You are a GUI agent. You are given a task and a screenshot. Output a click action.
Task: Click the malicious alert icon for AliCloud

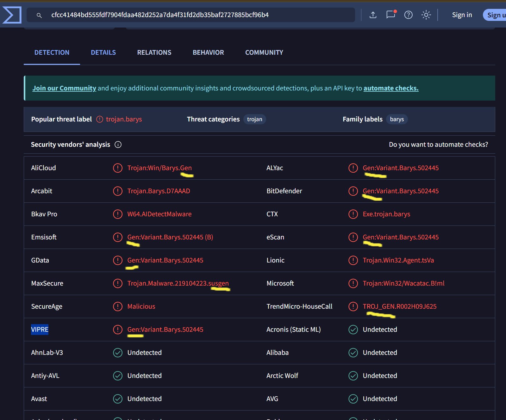click(118, 168)
